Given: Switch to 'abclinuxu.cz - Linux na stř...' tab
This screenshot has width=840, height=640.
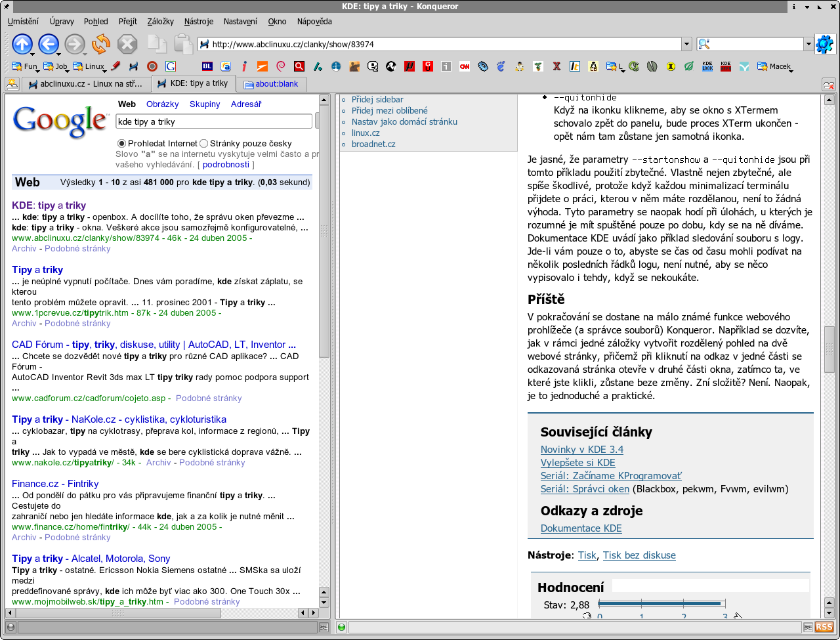Looking at the screenshot, I should [86, 84].
